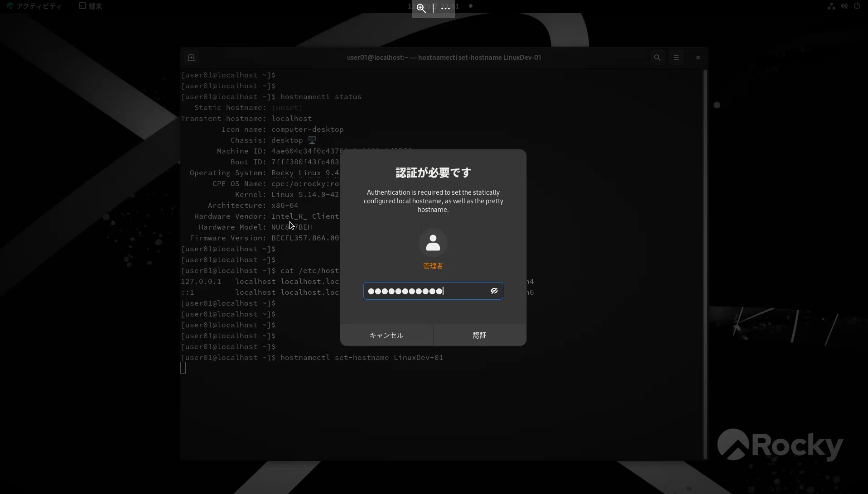Click the 'Static hostname: (unset)' line
The height and width of the screenshot is (494, 868).
pyautogui.click(x=248, y=108)
